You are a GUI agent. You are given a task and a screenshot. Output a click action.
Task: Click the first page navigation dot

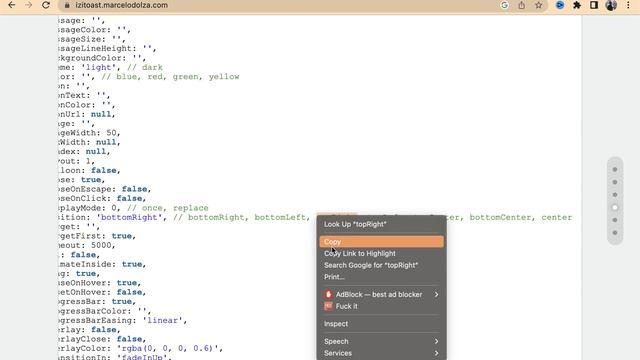point(615,169)
